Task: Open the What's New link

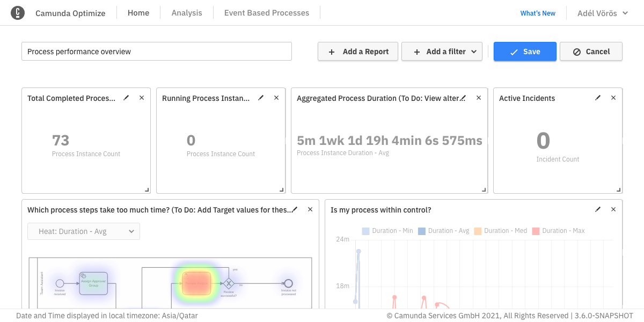Action: [x=538, y=13]
